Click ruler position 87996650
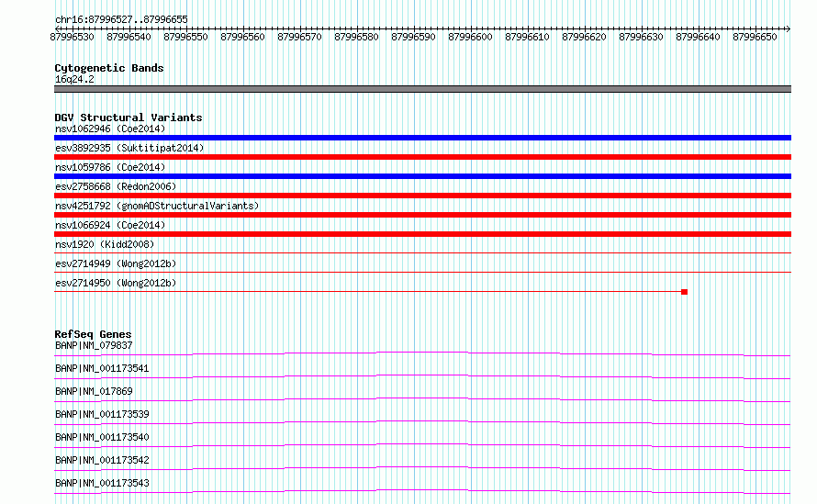The image size is (817, 504). click(755, 37)
